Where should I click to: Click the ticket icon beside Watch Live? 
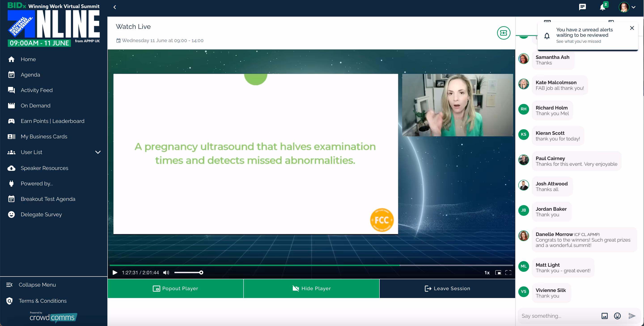click(504, 33)
